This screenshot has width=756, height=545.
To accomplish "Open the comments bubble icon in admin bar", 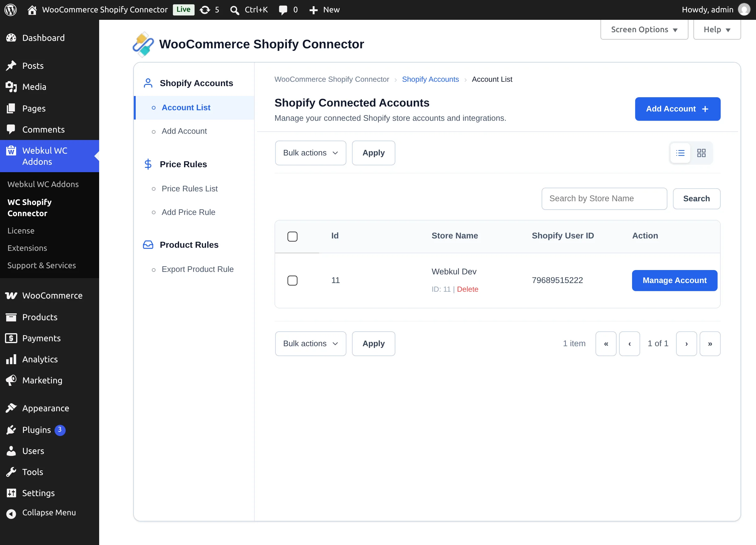I will [283, 10].
